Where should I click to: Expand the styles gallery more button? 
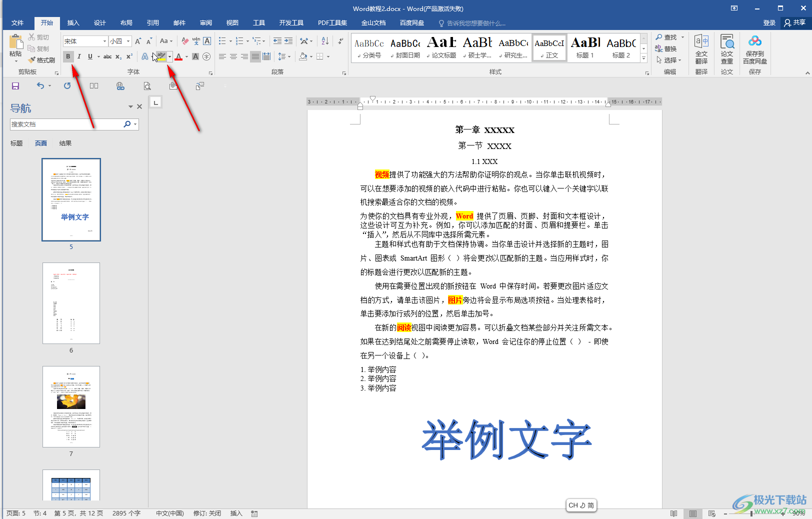pyautogui.click(x=644, y=58)
